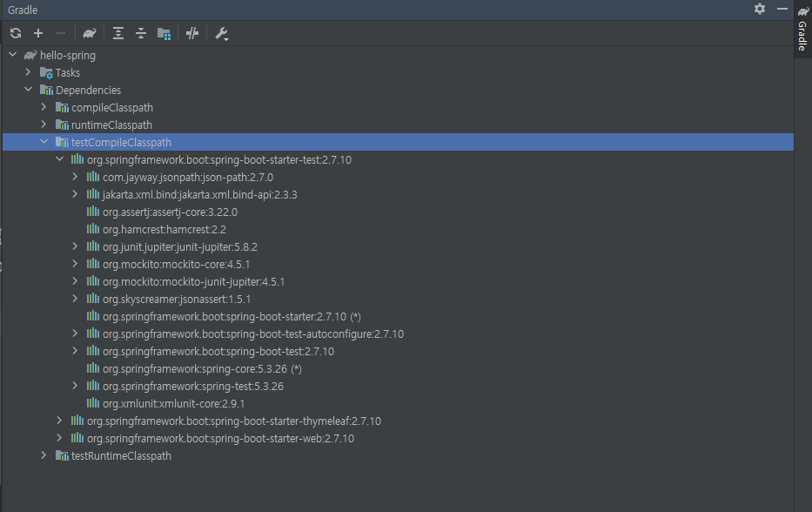The image size is (812, 512).
Task: Click library icon of spring-boot-starter-web
Action: (77, 438)
